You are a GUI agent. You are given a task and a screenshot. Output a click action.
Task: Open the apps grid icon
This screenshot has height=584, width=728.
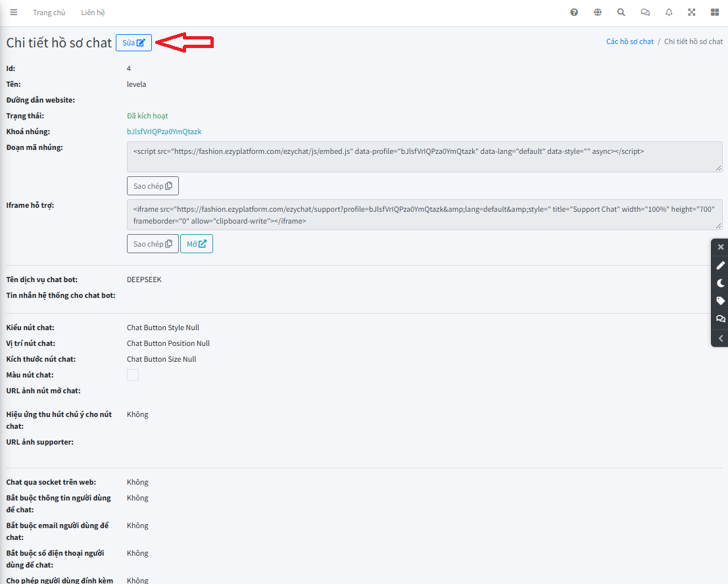coord(715,12)
